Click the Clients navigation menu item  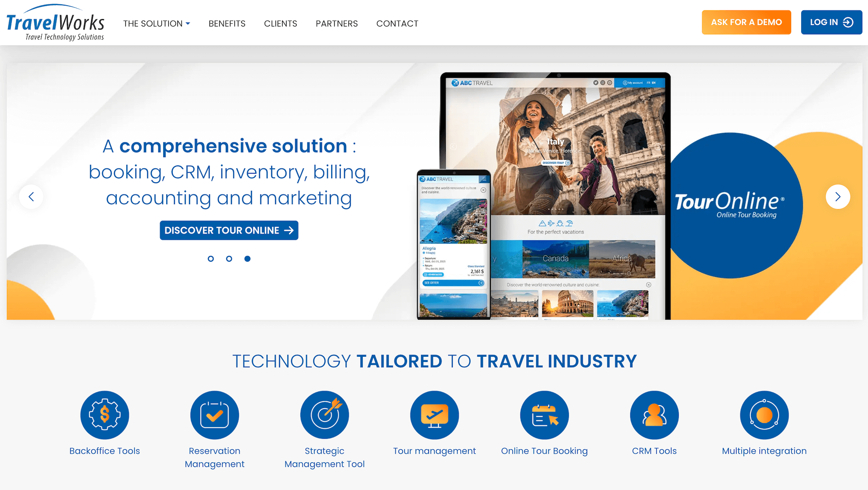click(280, 23)
